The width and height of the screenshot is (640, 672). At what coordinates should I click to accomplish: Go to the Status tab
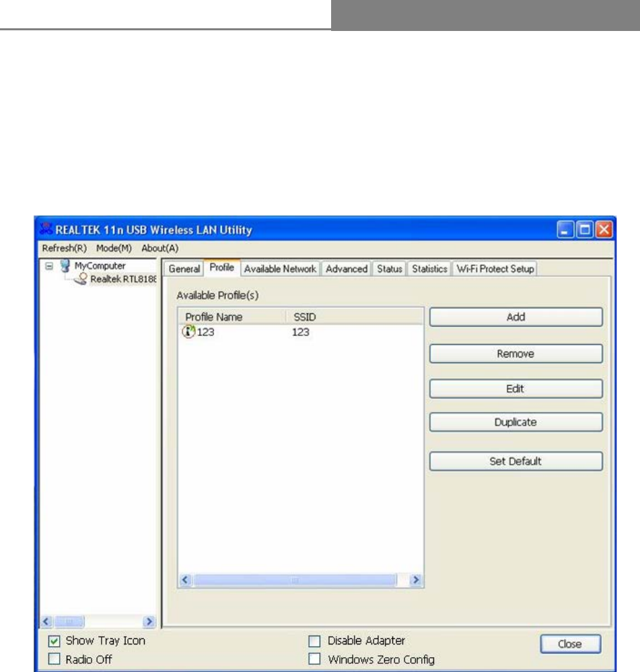click(390, 269)
